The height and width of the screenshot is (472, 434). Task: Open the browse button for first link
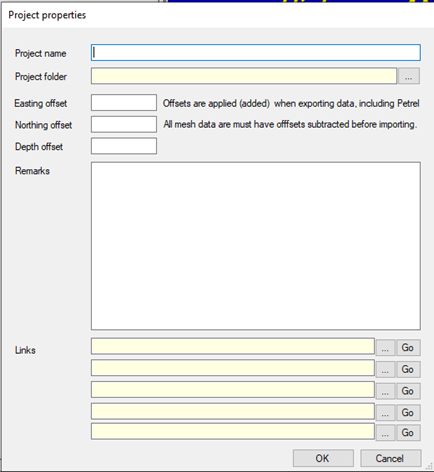tap(385, 348)
